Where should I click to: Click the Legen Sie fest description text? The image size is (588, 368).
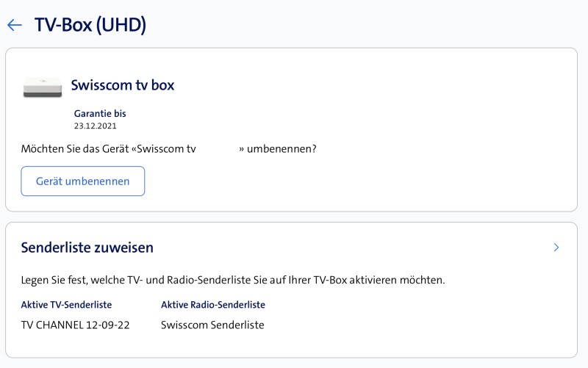click(x=233, y=280)
